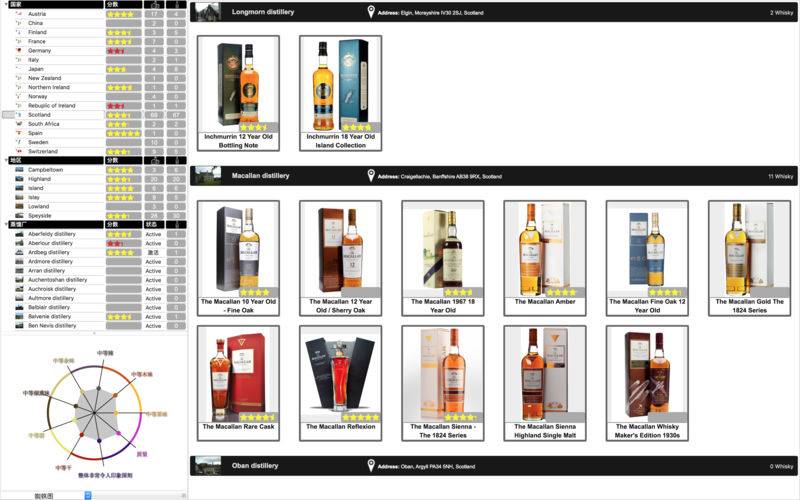Open The Macallan Gold 1824 Series card
The width and height of the screenshot is (800, 500).
(749, 258)
